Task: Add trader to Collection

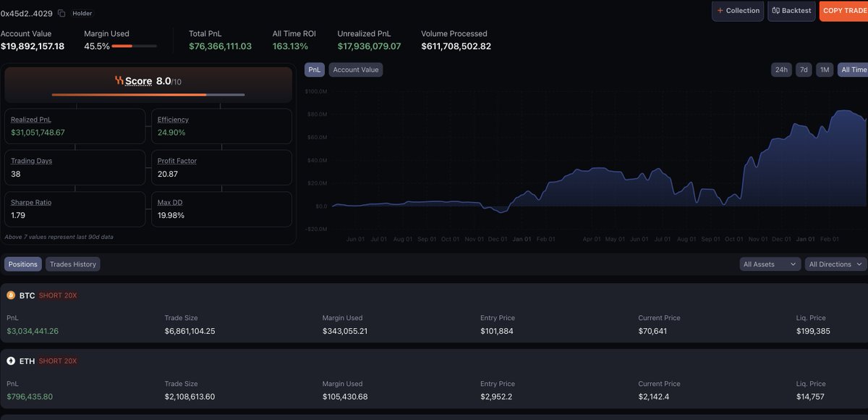Action: click(x=738, y=11)
